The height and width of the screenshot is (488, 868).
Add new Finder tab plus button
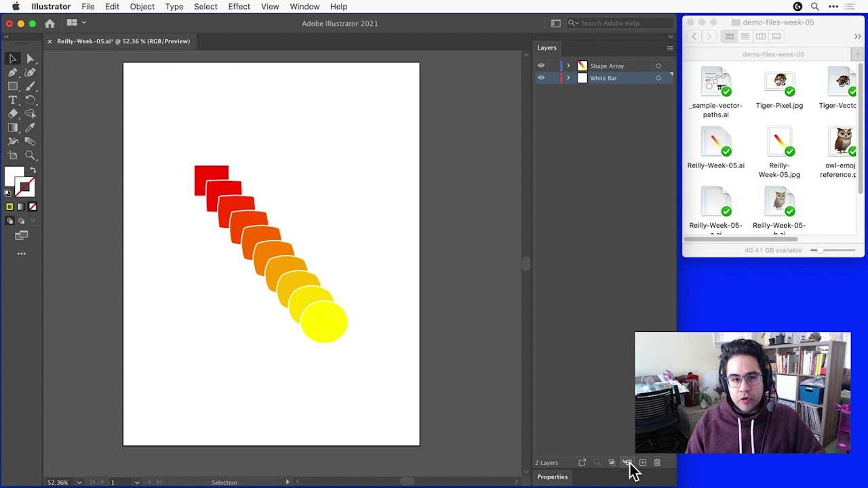858,54
